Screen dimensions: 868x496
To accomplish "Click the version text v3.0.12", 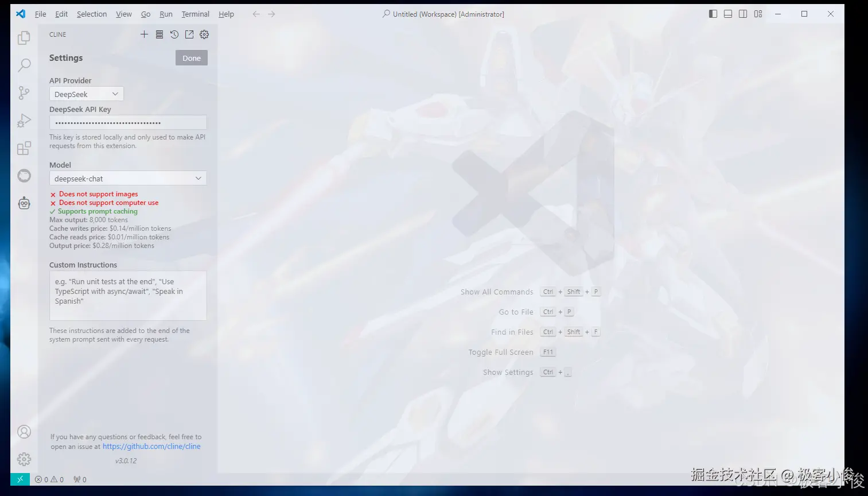I will point(126,460).
